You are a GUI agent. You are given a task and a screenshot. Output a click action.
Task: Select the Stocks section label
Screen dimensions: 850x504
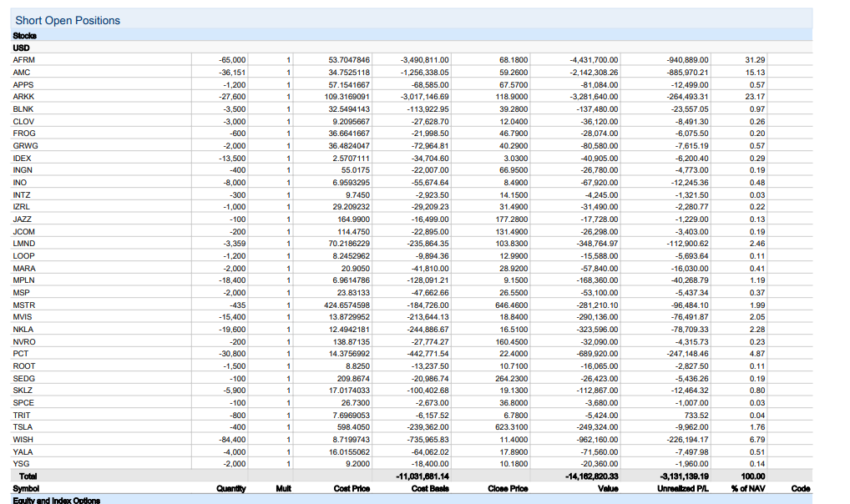point(24,36)
